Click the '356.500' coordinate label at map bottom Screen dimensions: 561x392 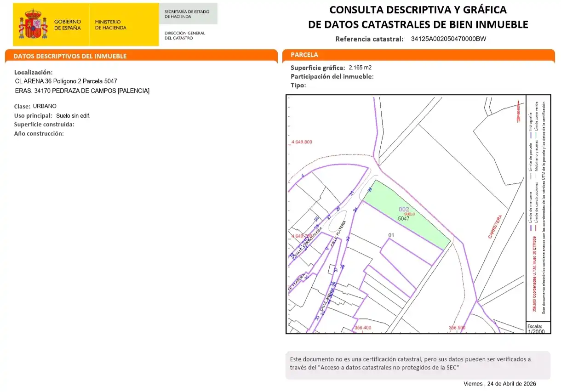457,328
